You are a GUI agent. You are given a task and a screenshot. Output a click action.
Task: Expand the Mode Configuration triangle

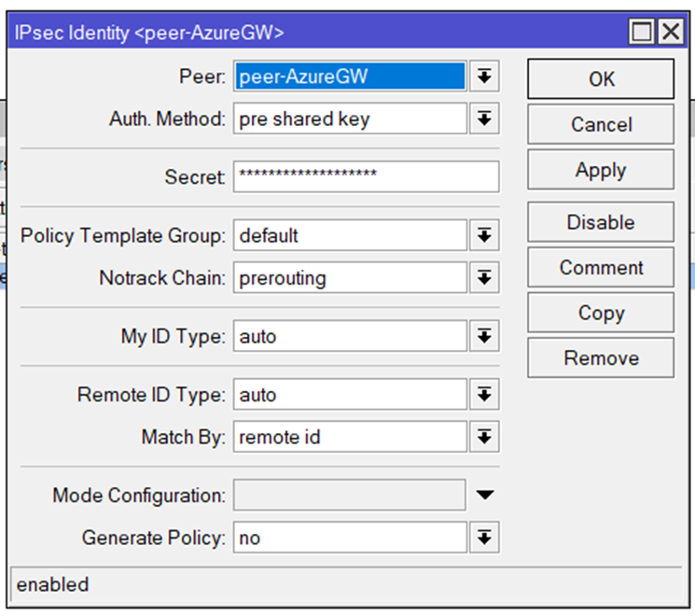[485, 495]
